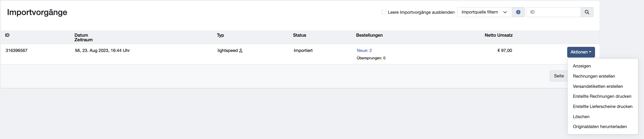Select Erstellte Lieferscheine drucken
Viewport: 644px width, 139px height.
602,106
